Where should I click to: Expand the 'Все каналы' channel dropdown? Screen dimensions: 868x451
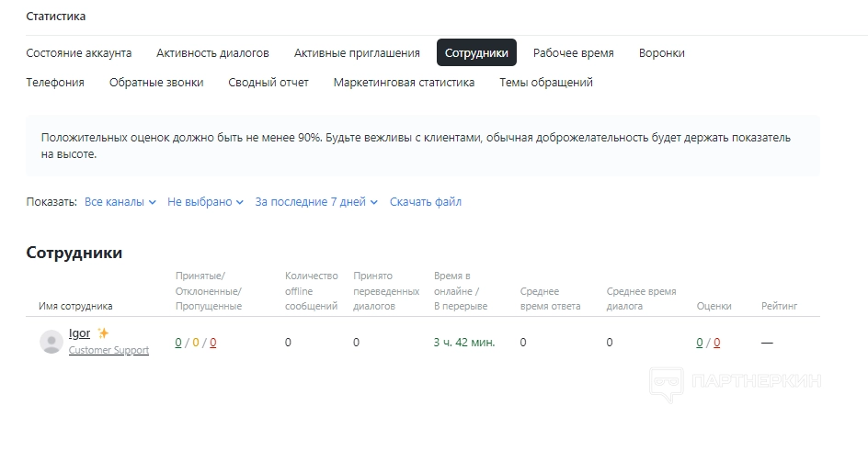120,202
